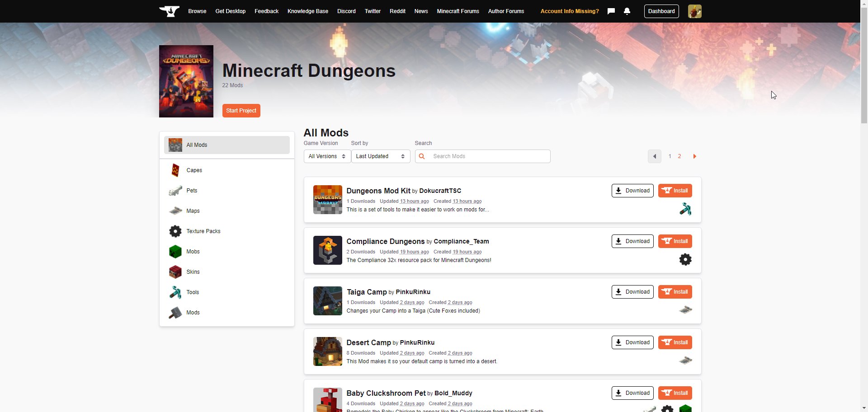Open the notifications bell icon
The height and width of the screenshot is (412, 868).
627,11
